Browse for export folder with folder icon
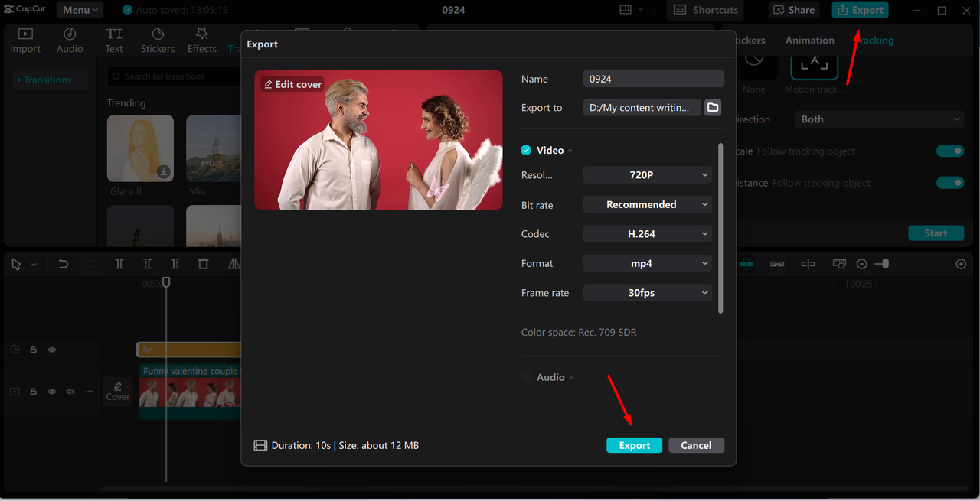Viewport: 980px width, 501px height. [x=713, y=108]
